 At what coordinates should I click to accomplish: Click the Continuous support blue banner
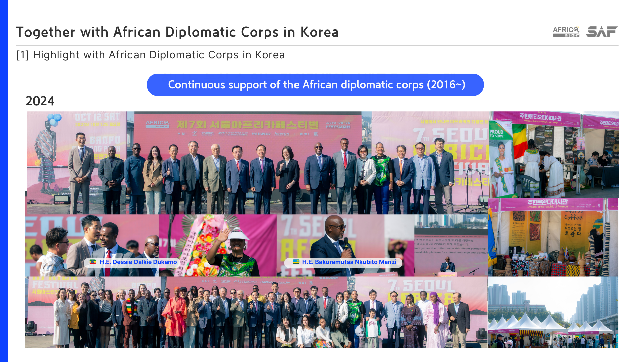[315, 85]
